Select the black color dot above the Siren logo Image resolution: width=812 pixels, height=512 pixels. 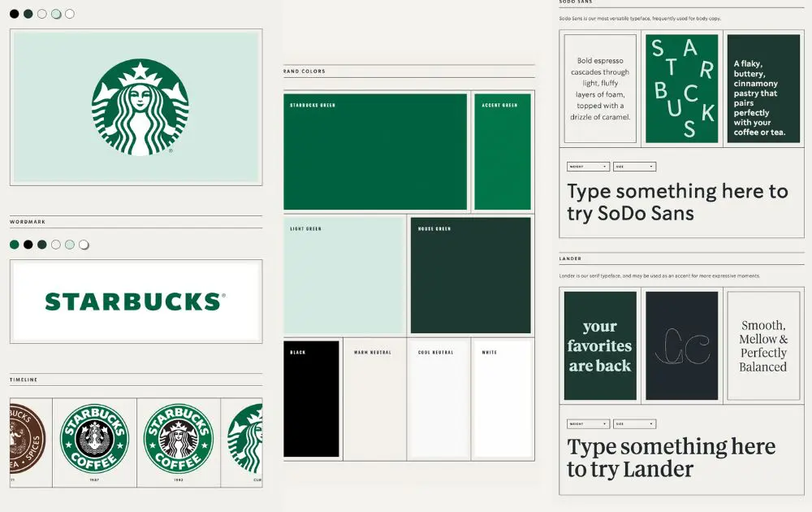point(14,14)
